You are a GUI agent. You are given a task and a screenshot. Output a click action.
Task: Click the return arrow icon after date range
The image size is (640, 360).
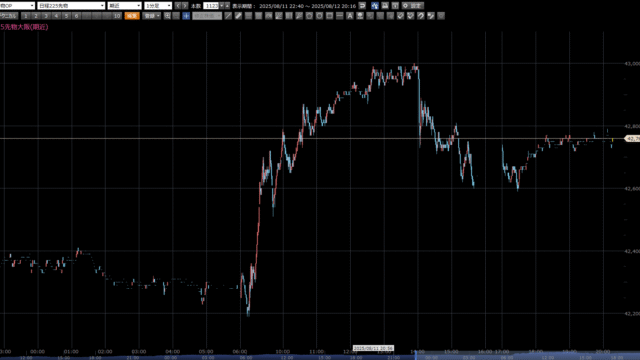point(362,6)
